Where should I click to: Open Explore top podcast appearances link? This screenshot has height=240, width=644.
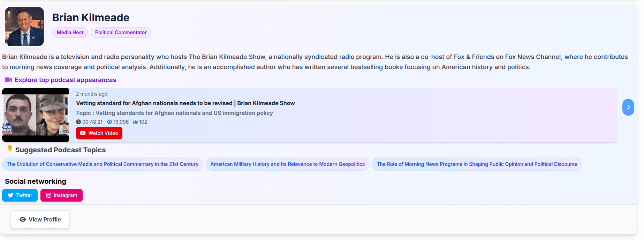65,80
